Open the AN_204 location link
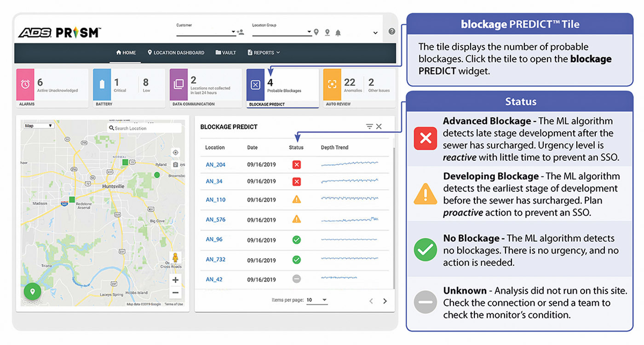This screenshot has width=644, height=345. point(215,165)
